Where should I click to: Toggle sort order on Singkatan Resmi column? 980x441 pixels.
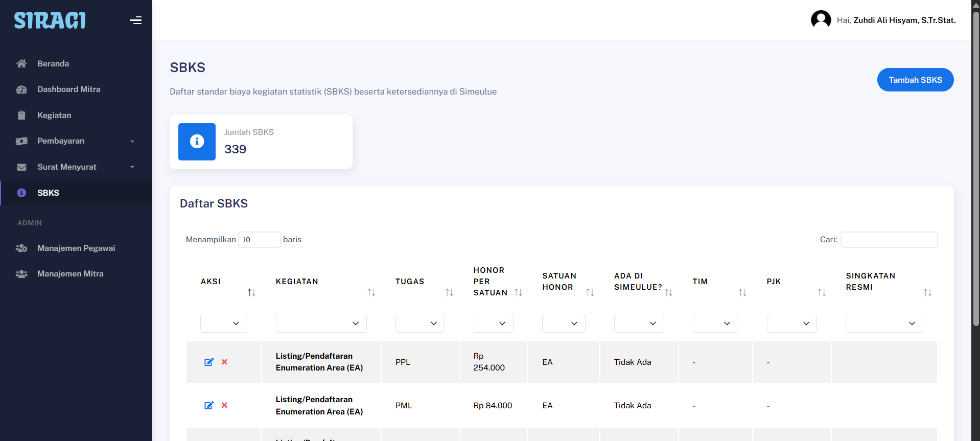click(x=927, y=292)
